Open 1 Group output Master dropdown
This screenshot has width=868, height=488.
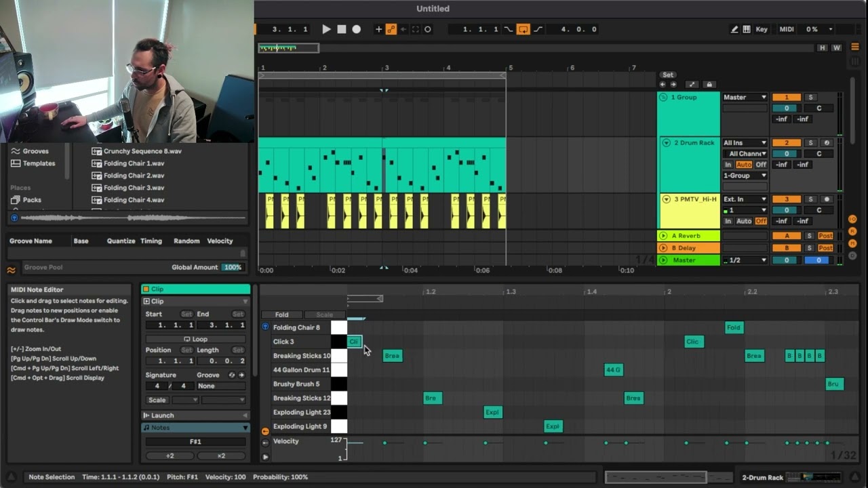(745, 98)
